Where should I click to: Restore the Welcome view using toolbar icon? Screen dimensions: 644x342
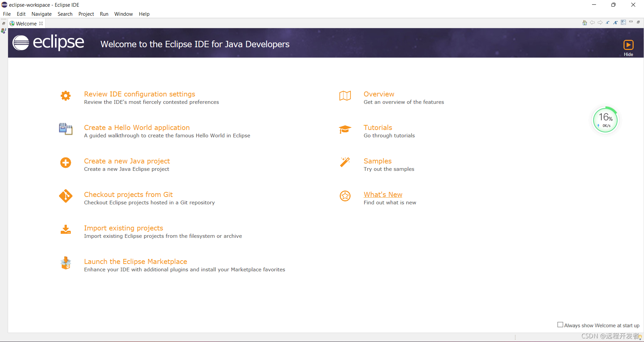pos(638,22)
